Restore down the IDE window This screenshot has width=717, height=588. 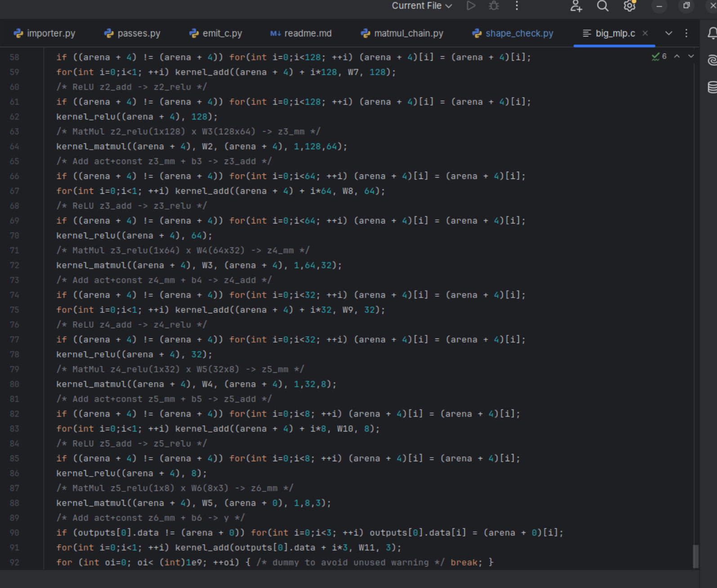(x=686, y=6)
